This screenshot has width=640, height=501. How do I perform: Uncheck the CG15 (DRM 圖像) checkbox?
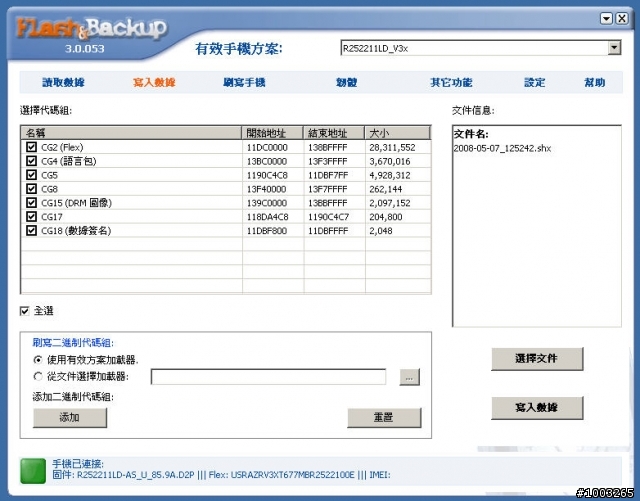click(x=31, y=203)
